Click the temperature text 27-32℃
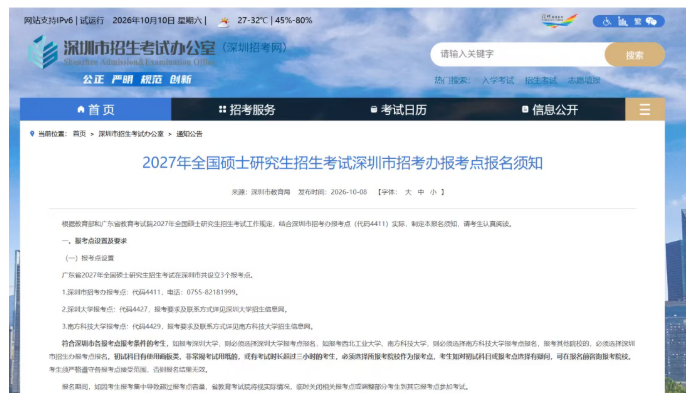 coord(252,20)
